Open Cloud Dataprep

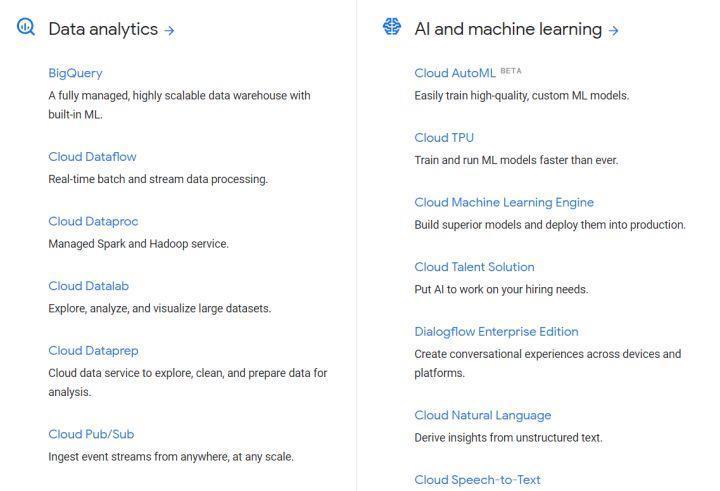93,351
